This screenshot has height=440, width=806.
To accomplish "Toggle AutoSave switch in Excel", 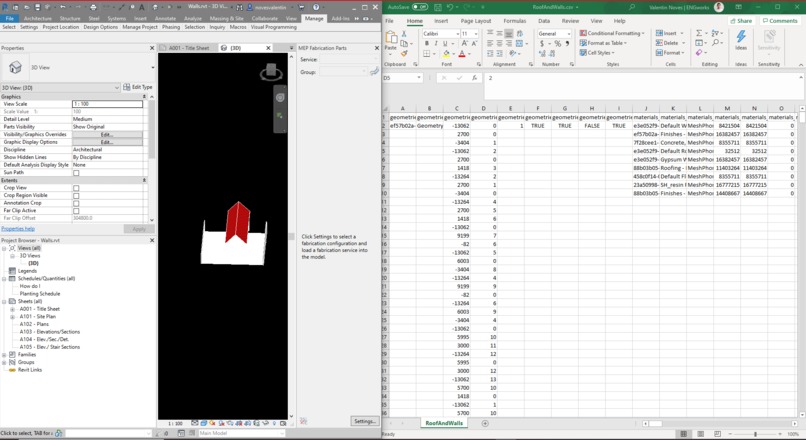I will point(420,7).
